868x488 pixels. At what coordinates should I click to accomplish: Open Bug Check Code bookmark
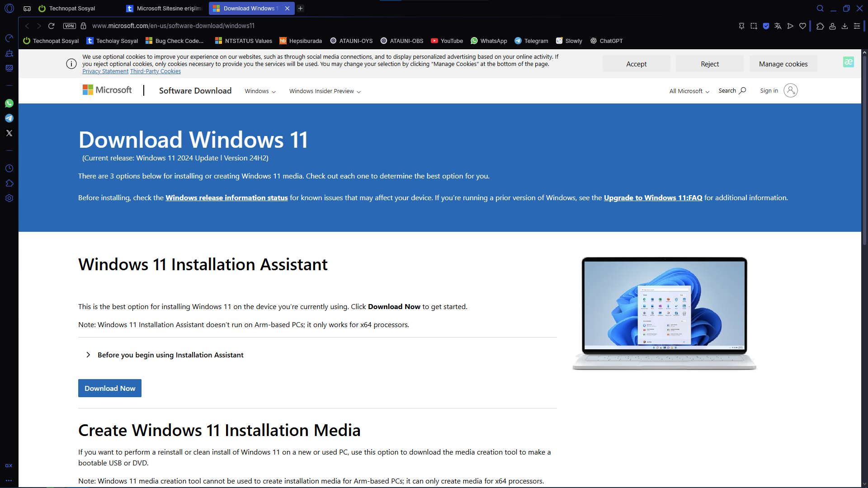[175, 41]
